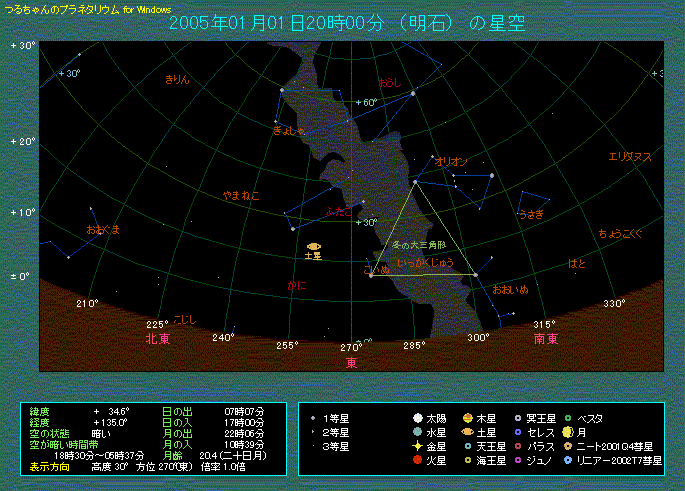Select the エリダヌス constellation label
This screenshot has height=491, width=685.
(x=630, y=157)
